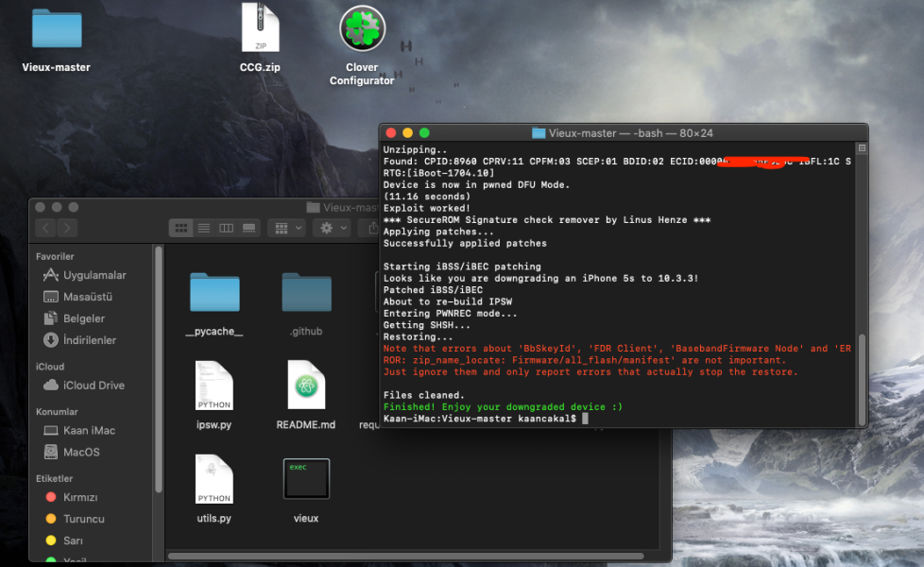The height and width of the screenshot is (567, 924).
Task: Select the README.md file
Action: 306,387
